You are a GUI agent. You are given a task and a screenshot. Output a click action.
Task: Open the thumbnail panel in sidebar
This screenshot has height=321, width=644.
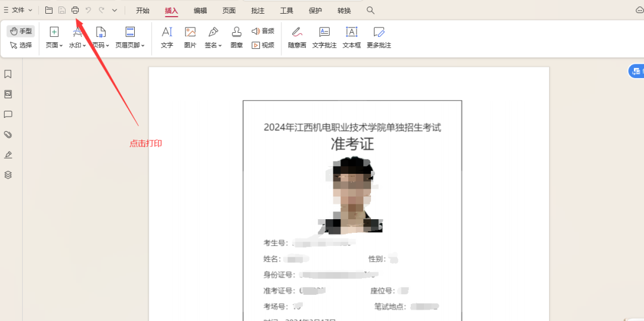[x=8, y=94]
